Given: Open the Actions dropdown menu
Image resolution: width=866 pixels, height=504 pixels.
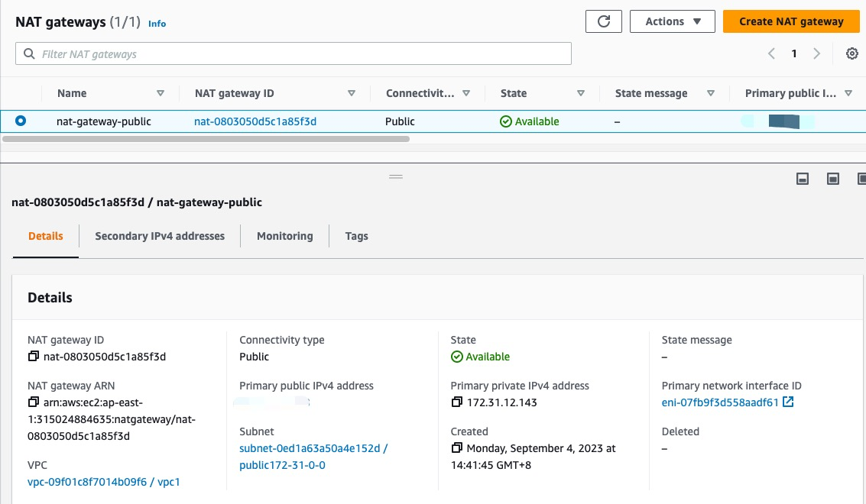Looking at the screenshot, I should [x=672, y=21].
